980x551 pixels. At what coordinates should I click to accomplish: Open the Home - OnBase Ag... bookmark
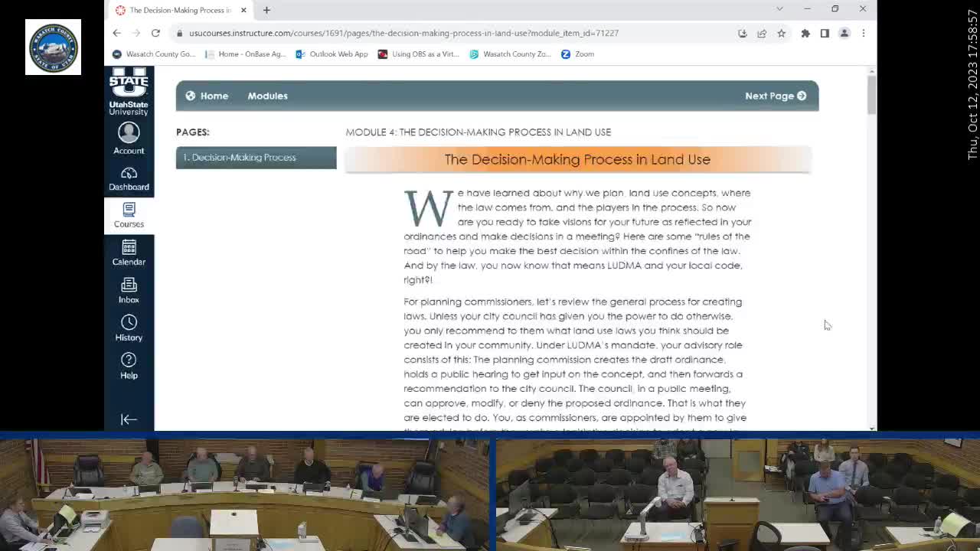click(245, 54)
